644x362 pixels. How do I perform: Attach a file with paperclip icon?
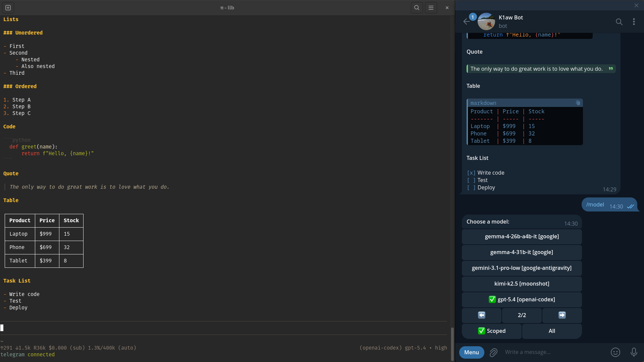coord(493,352)
